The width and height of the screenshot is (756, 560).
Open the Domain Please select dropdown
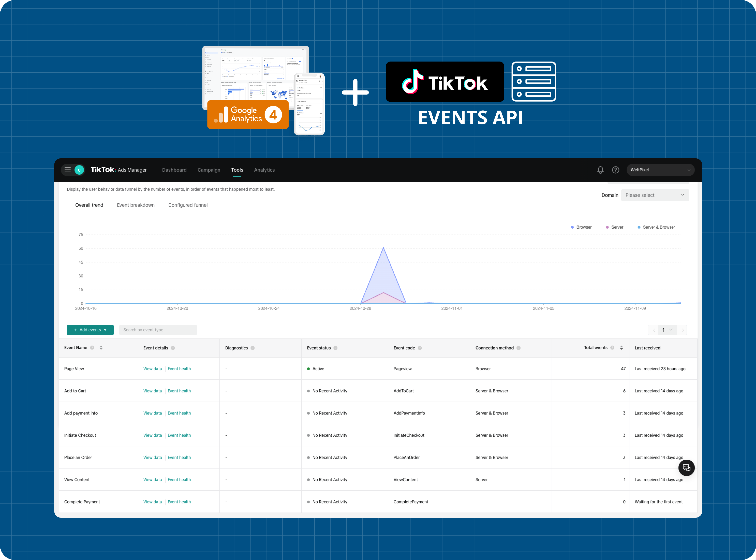655,195
